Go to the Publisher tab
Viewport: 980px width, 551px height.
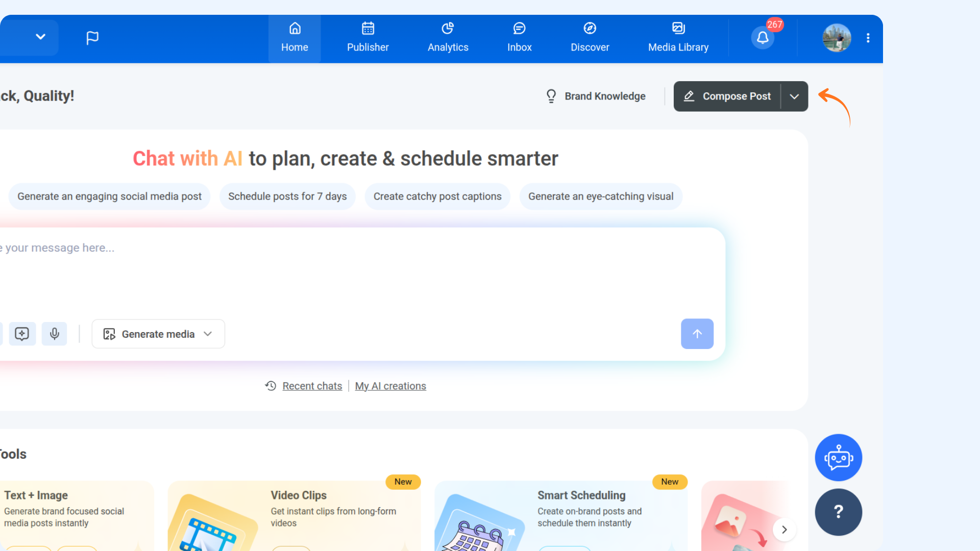pyautogui.click(x=367, y=38)
